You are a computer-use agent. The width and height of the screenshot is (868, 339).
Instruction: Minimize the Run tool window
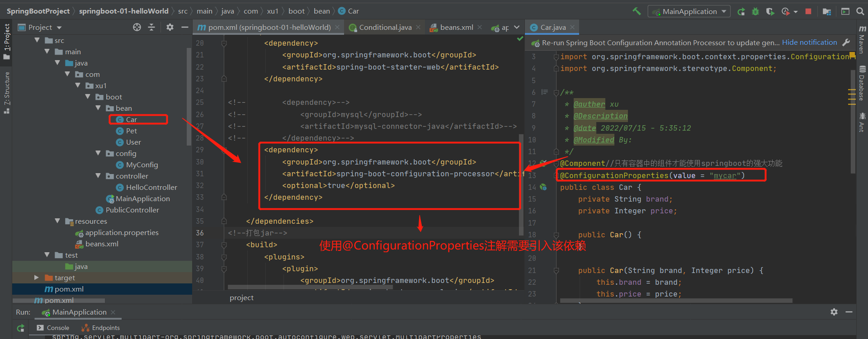(x=849, y=312)
